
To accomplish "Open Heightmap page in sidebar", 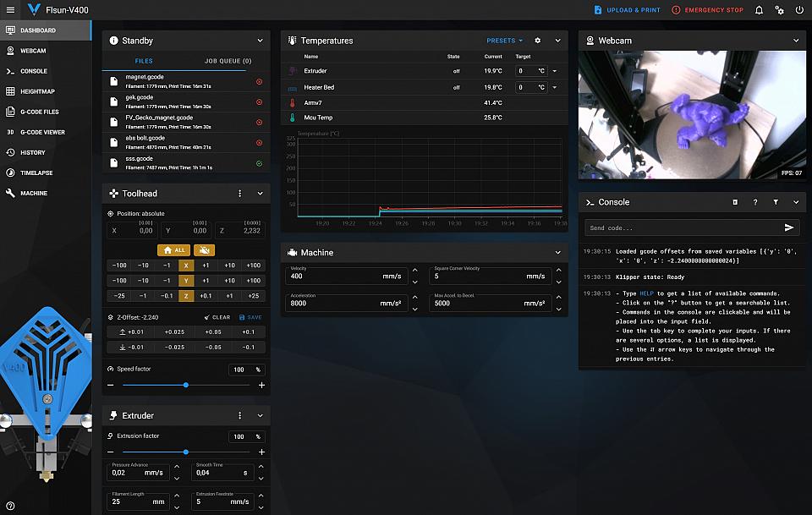I will click(x=46, y=91).
